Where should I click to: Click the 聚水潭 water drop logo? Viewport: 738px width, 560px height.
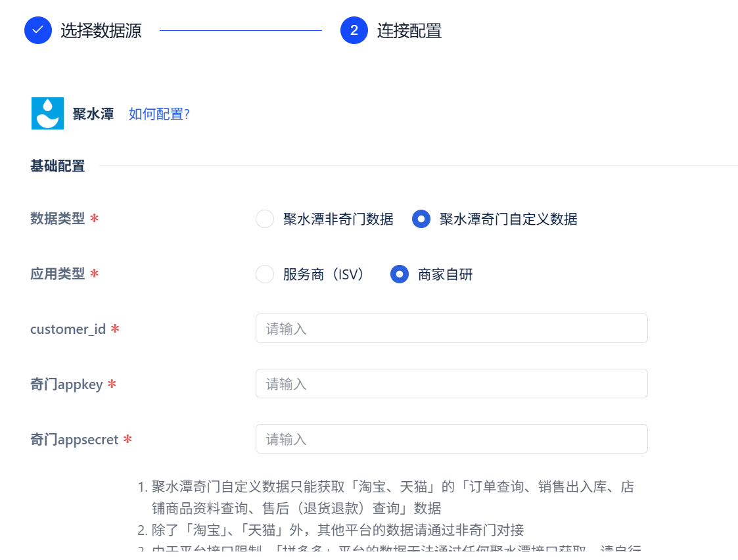pyautogui.click(x=47, y=114)
